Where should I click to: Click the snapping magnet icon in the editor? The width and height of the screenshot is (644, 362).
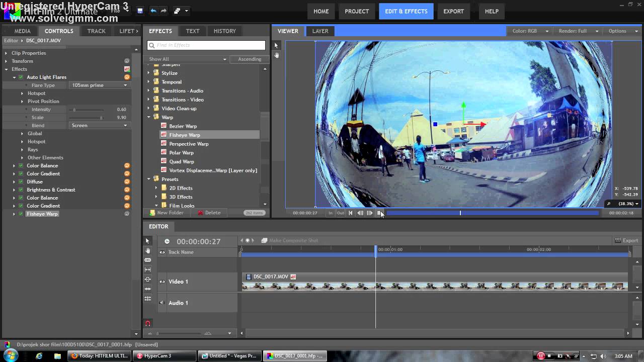tap(147, 323)
